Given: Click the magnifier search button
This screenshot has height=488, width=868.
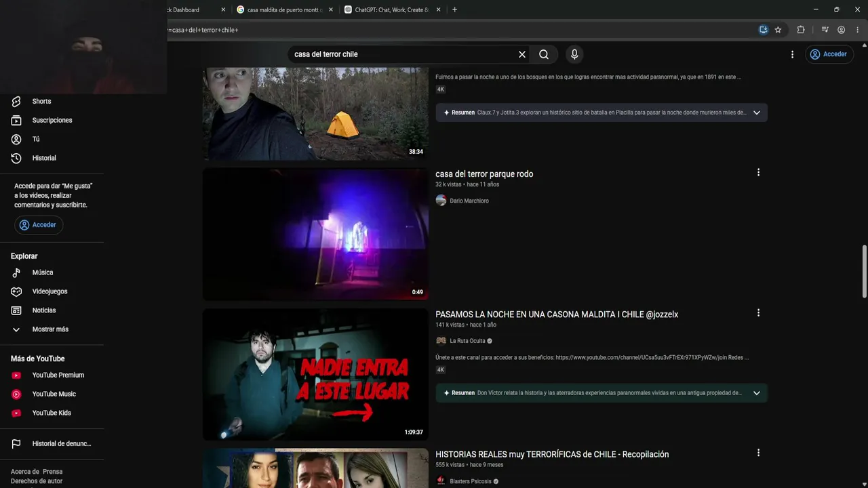Looking at the screenshot, I should (544, 54).
